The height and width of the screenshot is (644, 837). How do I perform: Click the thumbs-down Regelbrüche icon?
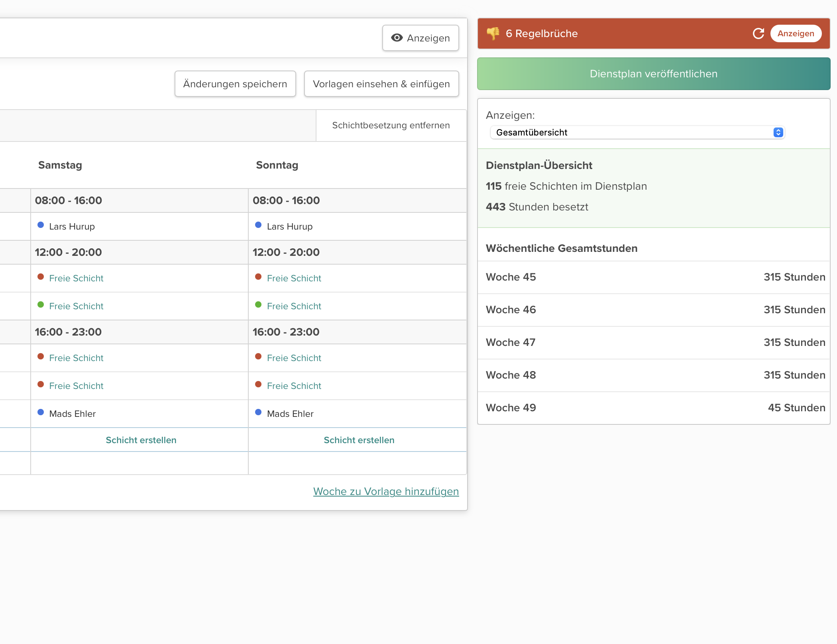493,33
